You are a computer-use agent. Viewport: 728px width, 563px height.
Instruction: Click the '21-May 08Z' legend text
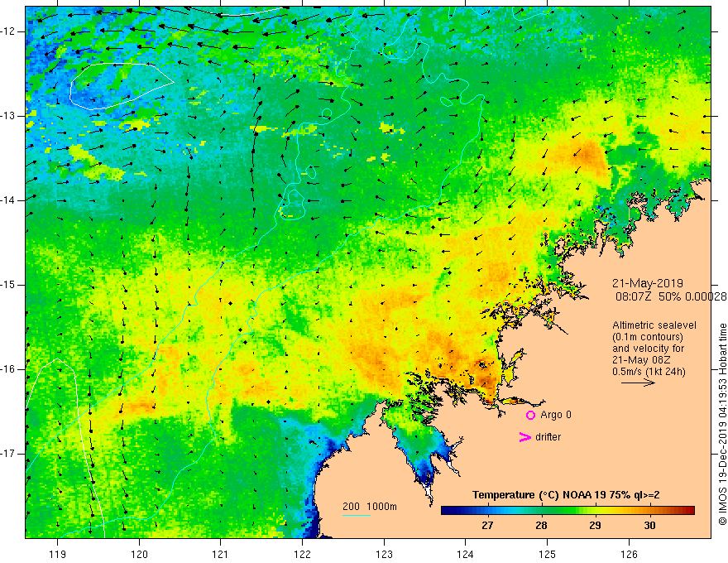pos(640,360)
